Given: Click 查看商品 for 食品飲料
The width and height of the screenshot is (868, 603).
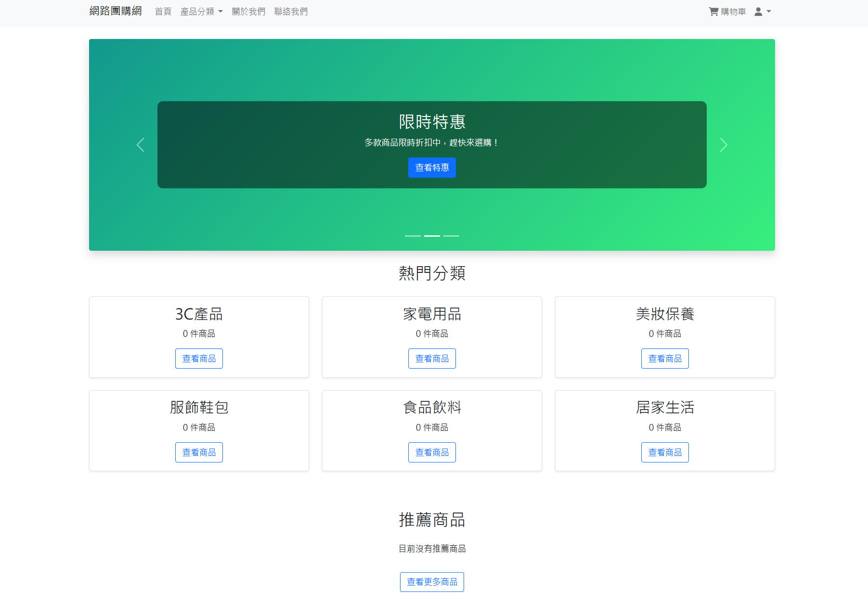Looking at the screenshot, I should pyautogui.click(x=432, y=452).
